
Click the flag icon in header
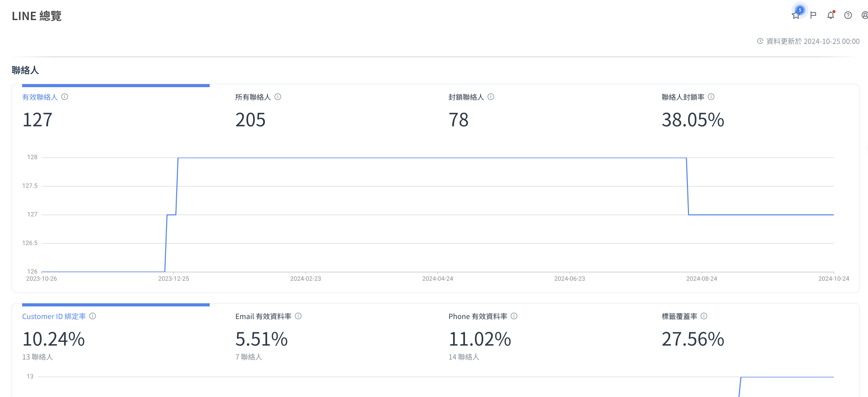click(813, 15)
